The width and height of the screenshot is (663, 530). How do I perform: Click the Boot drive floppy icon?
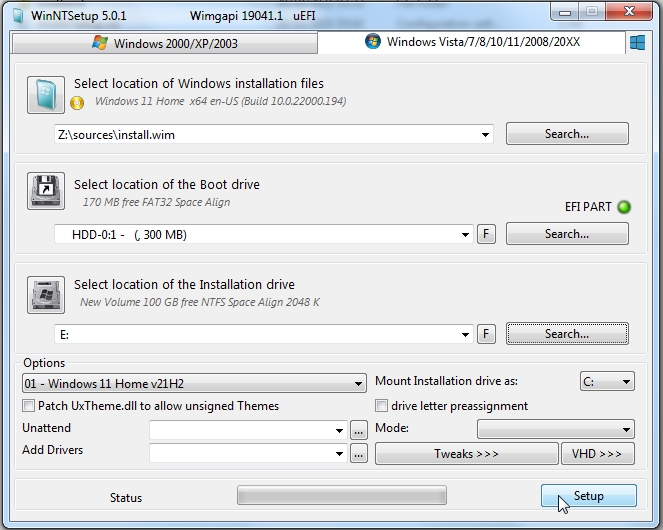(46, 191)
